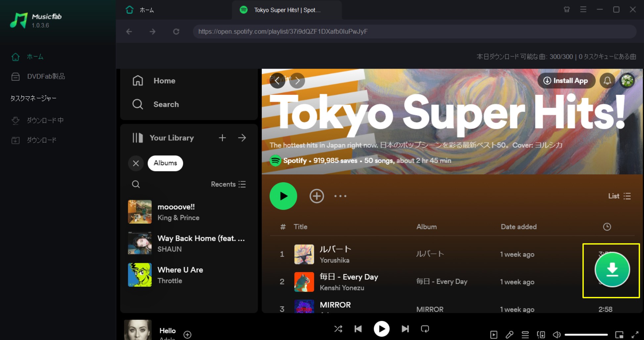Mute volume speaker icon
644x340 pixels.
point(557,335)
